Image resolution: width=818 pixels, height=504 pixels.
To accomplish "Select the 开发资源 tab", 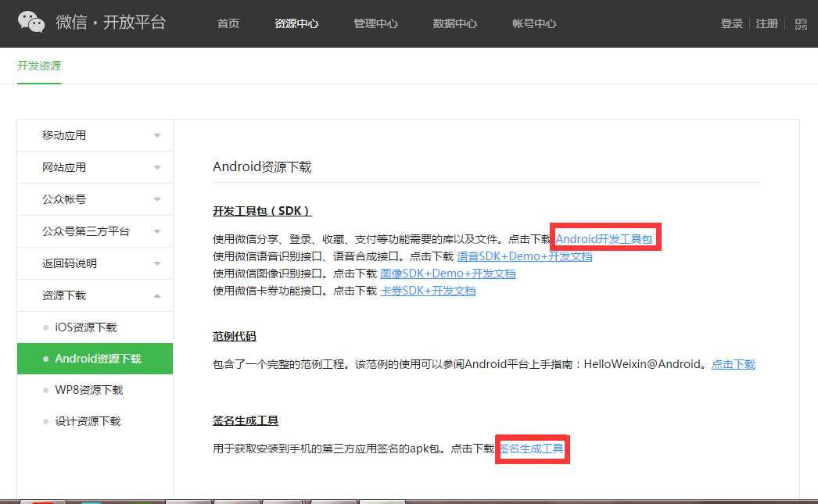I will tap(39, 66).
